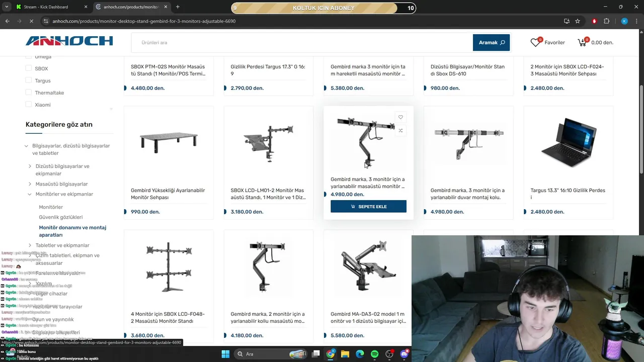Check the Omega brand filter
This screenshot has width=644, height=362.
(29, 56)
